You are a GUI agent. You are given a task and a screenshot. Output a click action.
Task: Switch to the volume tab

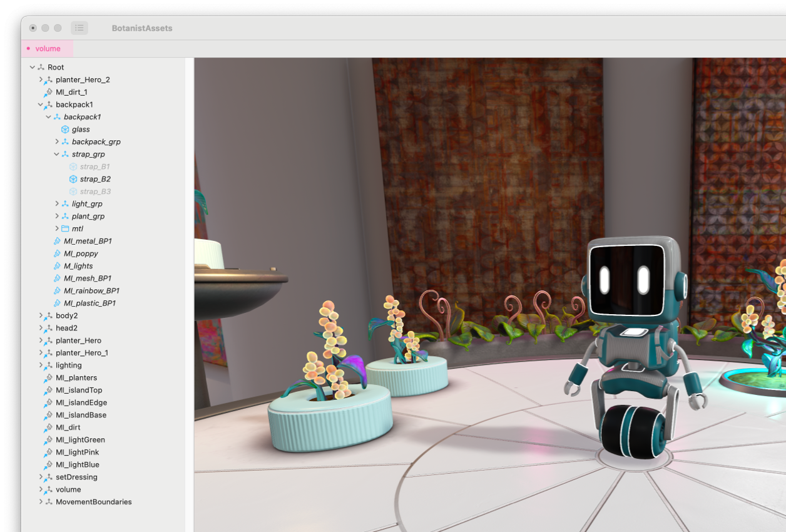pyautogui.click(x=47, y=48)
